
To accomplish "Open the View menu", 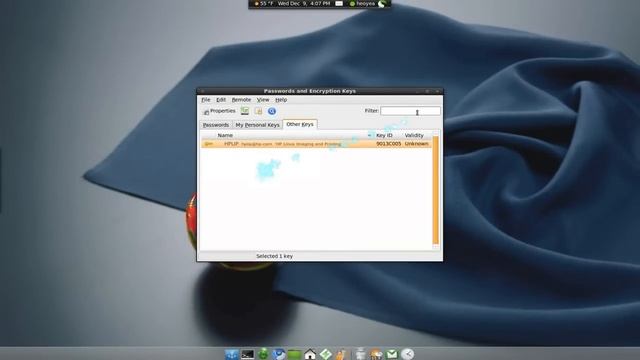I will pos(263,100).
